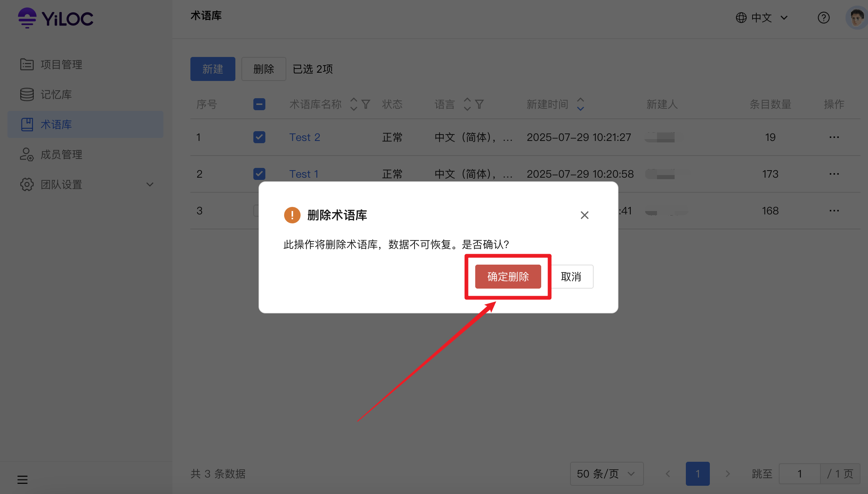Screen dimensions: 868x494
Task: Open more actions for Test 2 row
Action: click(834, 137)
